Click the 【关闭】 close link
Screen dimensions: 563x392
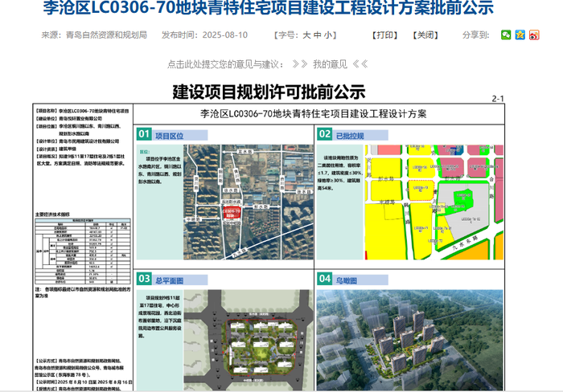click(x=425, y=35)
